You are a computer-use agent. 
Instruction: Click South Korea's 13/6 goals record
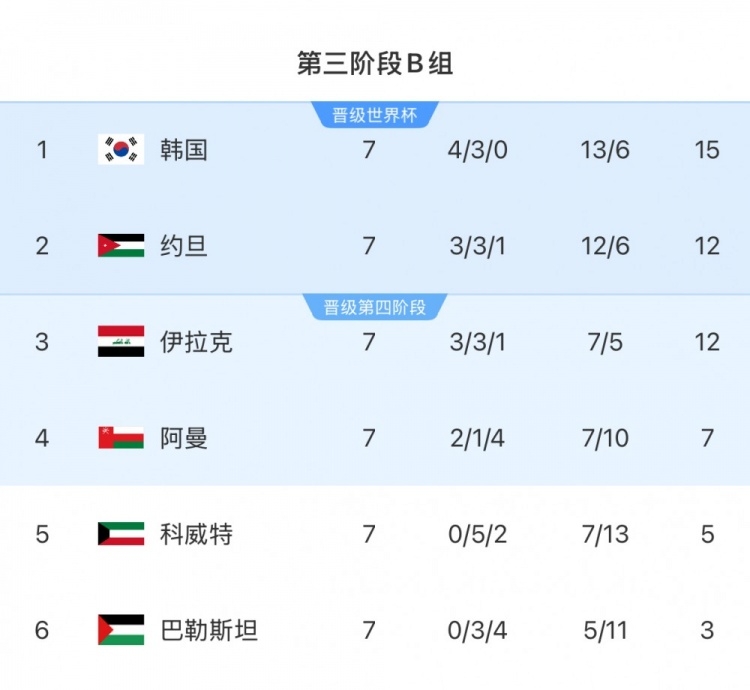pos(604,150)
